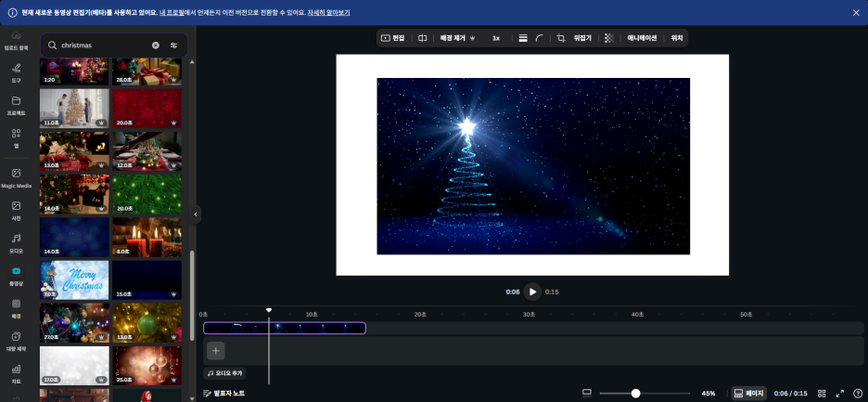Pick the green ornament 13.0초 video
The image size is (868, 402).
(x=147, y=323)
